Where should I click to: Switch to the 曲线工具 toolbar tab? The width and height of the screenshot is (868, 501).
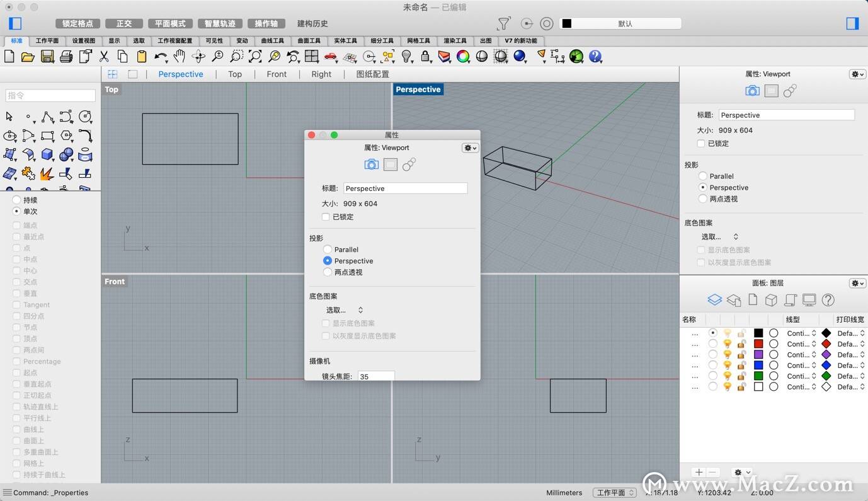[273, 41]
